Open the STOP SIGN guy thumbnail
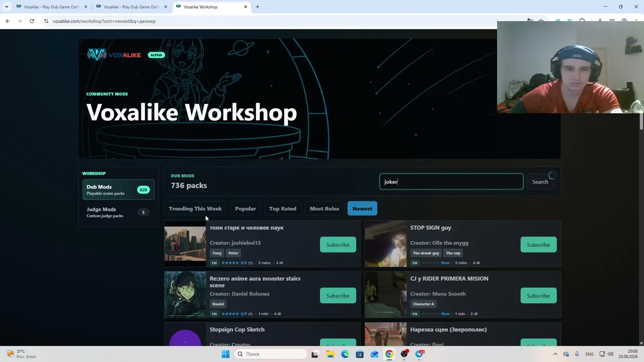644x362 pixels. [x=385, y=244]
